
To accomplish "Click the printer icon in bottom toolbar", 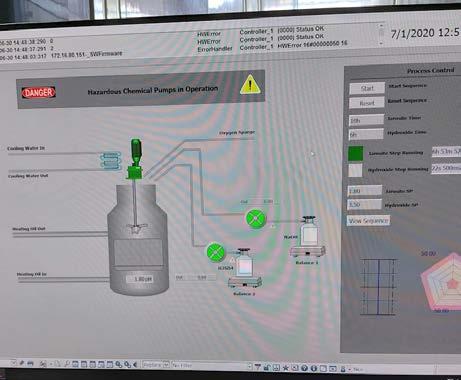I will click(30, 363).
